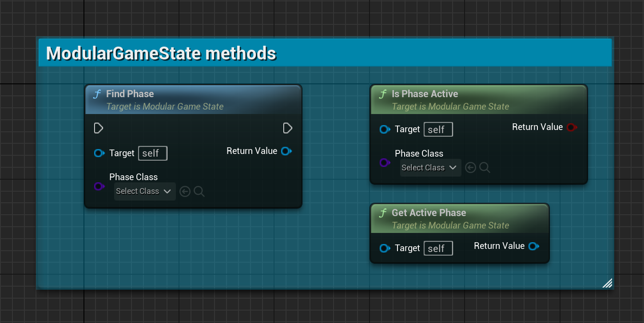The height and width of the screenshot is (323, 644).
Task: Click the Target label on Find Phase node
Action: [x=122, y=153]
